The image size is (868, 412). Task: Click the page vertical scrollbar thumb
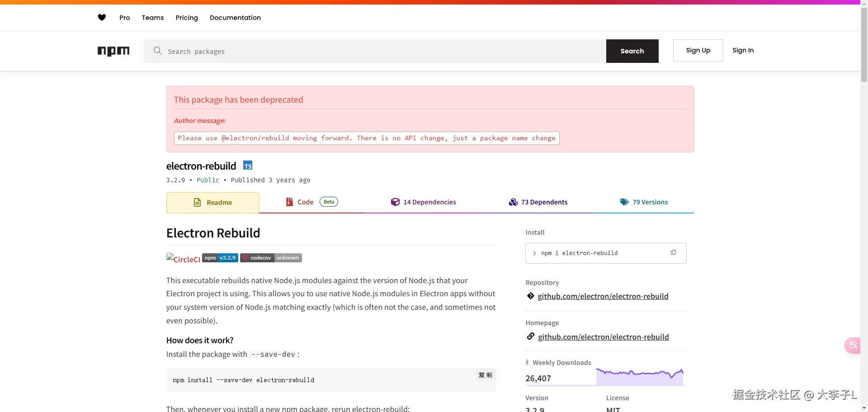tap(864, 44)
